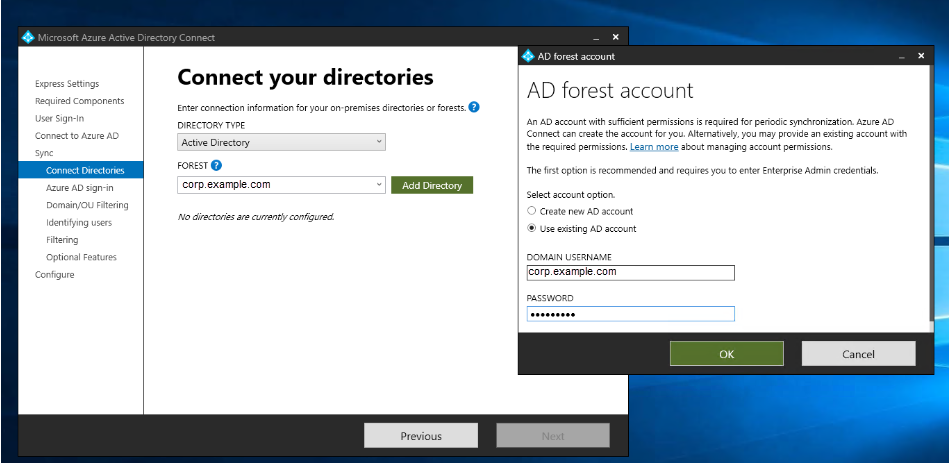This screenshot has width=949, height=465.
Task: Click help icon after connection information text
Action: 474,107
